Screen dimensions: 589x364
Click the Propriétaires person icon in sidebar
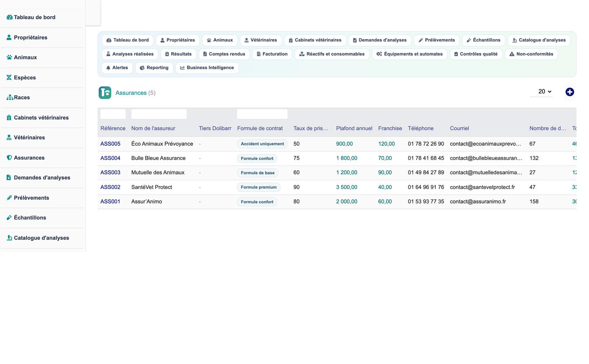[9, 37]
